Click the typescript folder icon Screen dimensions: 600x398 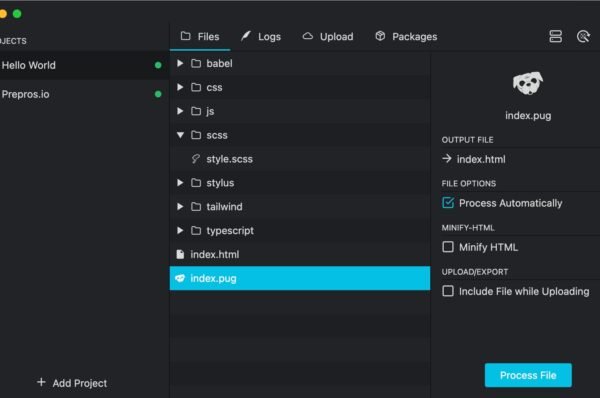click(196, 230)
